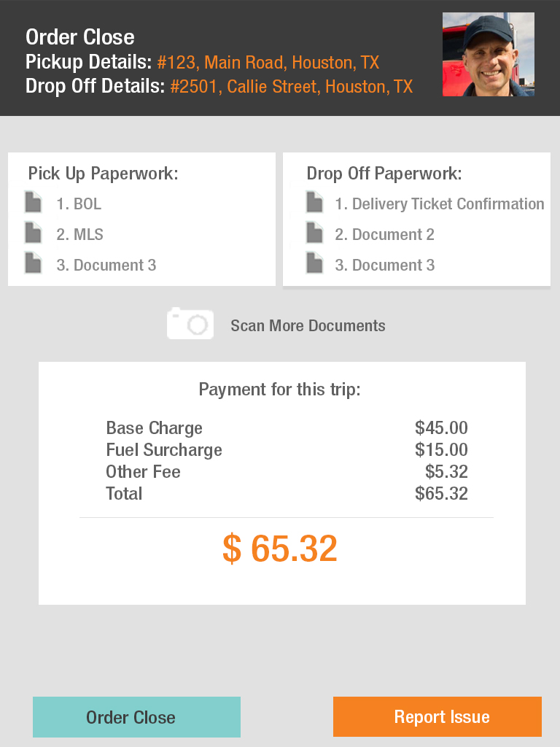Tap drop off Document 2 file icon
The height and width of the screenshot is (747, 560).
315,233
